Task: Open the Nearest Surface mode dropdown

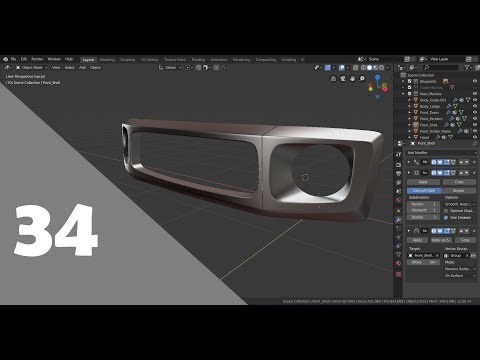Action: pos(460,269)
